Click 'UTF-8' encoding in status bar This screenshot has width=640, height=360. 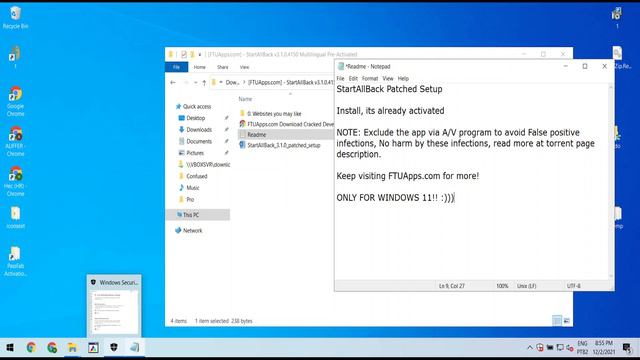click(573, 286)
